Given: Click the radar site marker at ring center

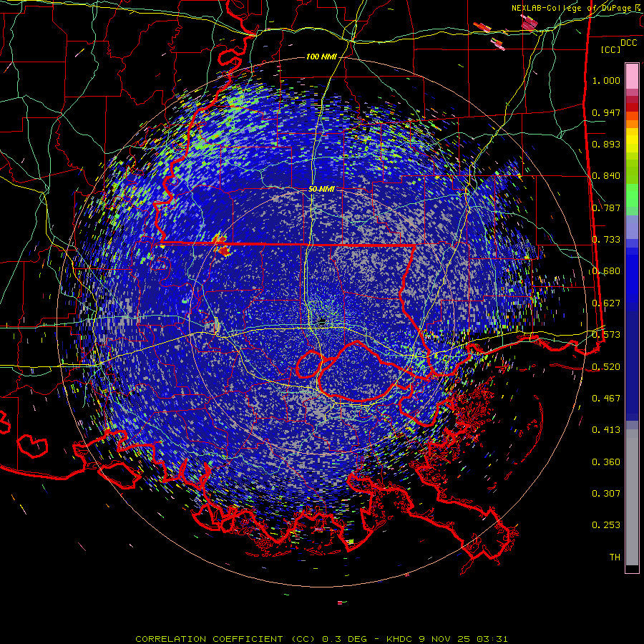Looking at the screenshot, I should tap(321, 323).
